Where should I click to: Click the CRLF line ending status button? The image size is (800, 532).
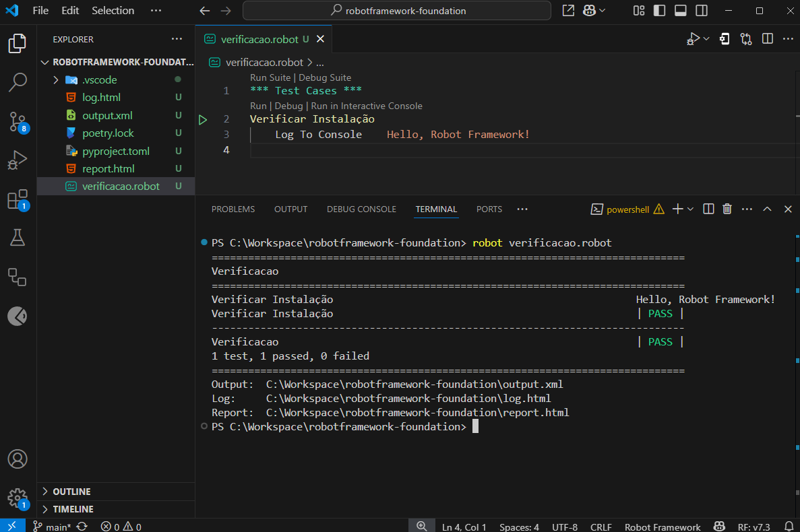coord(601,527)
